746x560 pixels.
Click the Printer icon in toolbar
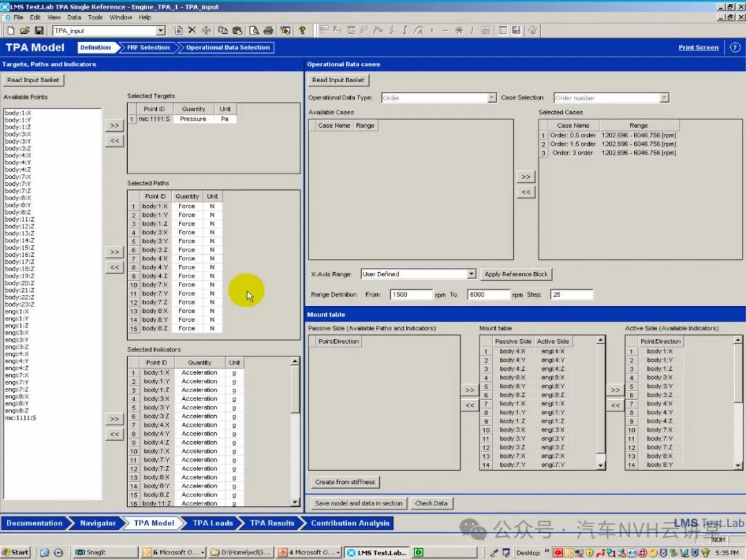click(267, 30)
